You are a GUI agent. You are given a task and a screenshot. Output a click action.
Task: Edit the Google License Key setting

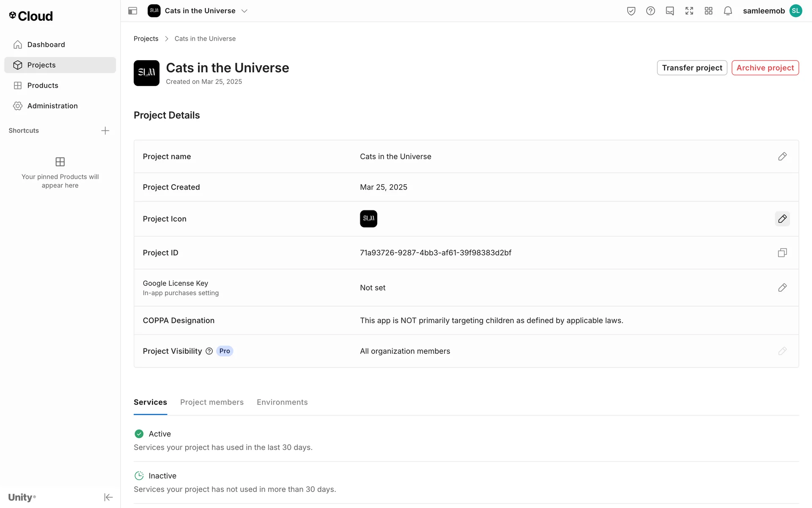click(x=782, y=288)
